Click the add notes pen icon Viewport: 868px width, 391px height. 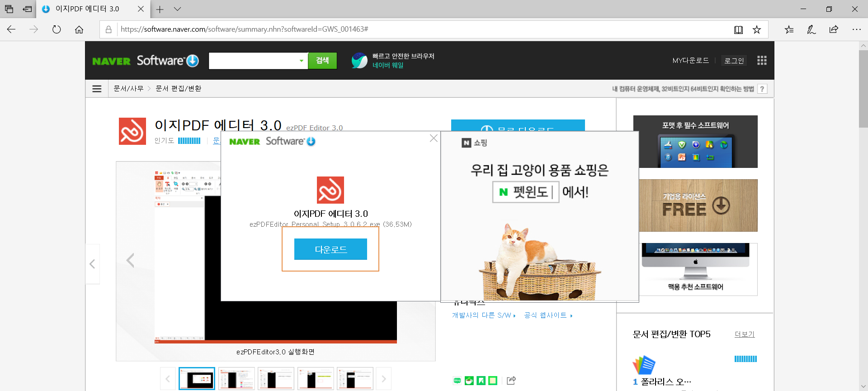point(811,29)
